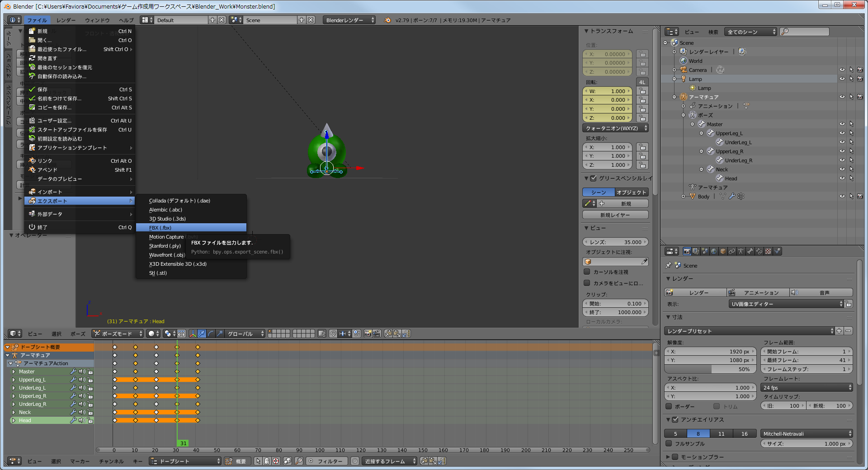Toggle the 3D manipulator axes icon
This screenshot has height=470, width=868.
193,334
